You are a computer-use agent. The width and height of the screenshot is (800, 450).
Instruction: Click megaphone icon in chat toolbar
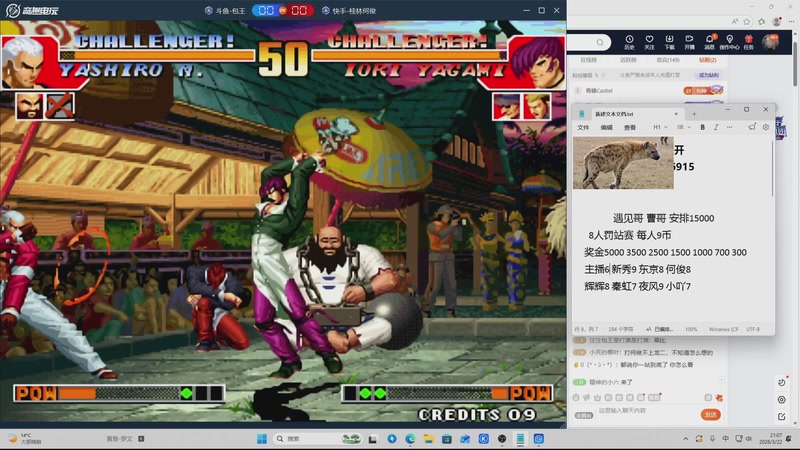point(587,397)
